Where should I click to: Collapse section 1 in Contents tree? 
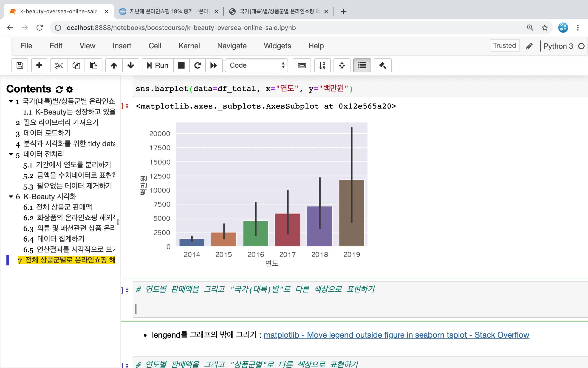coord(11,101)
